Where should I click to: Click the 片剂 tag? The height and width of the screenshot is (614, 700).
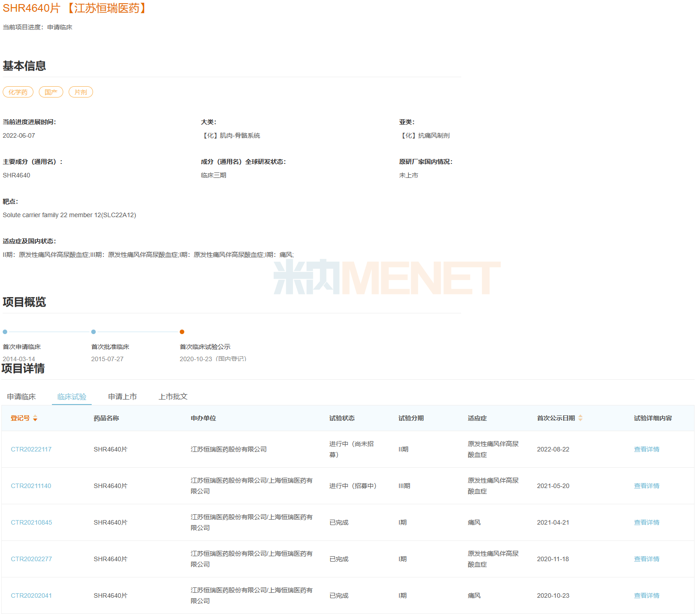(81, 92)
